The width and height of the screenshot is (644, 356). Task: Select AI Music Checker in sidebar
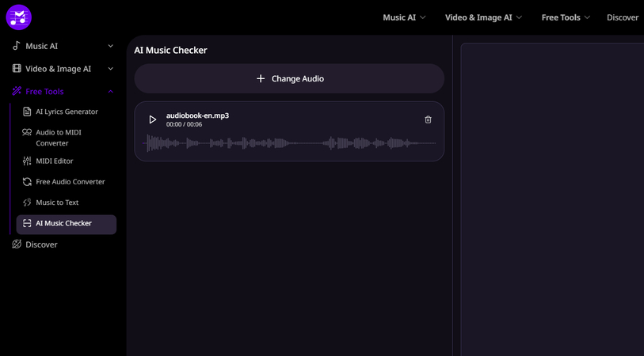[66, 225]
